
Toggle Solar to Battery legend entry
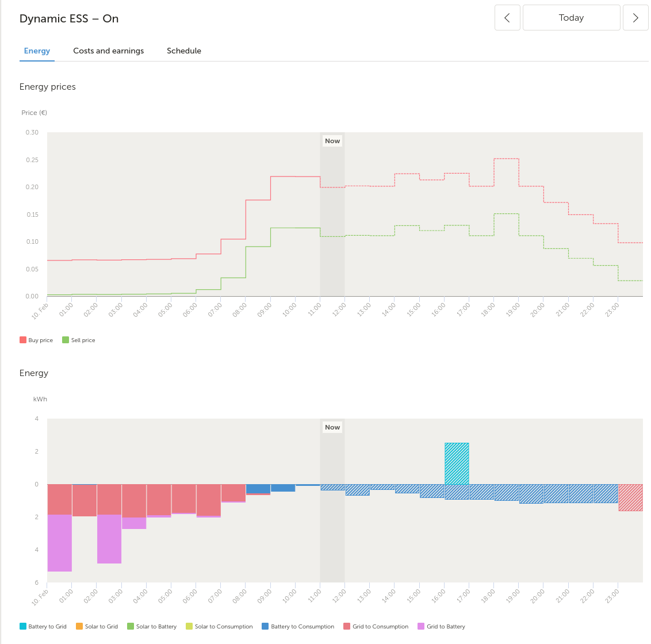point(152,627)
